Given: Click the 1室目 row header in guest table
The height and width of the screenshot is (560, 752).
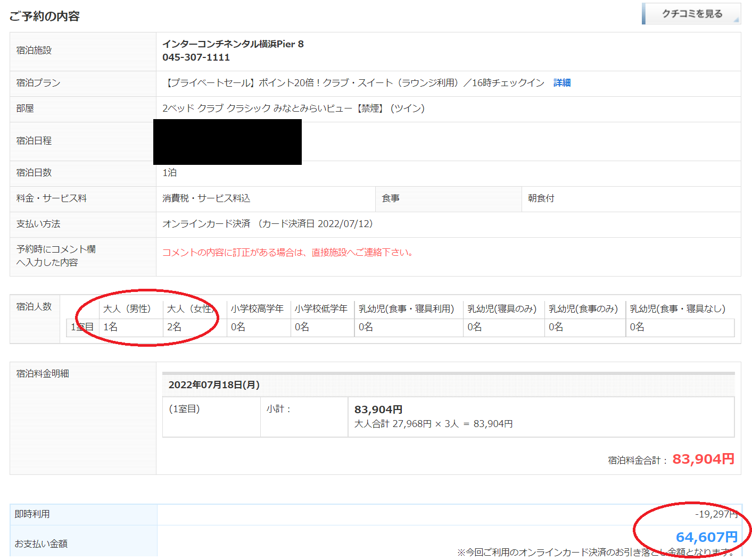Looking at the screenshot, I should coord(82,327).
